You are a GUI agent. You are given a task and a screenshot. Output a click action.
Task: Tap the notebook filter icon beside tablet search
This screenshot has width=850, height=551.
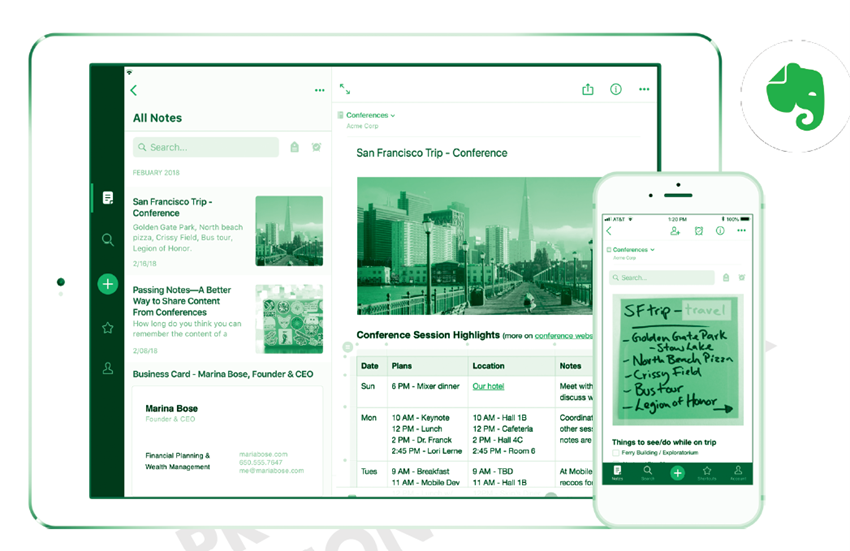point(294,147)
